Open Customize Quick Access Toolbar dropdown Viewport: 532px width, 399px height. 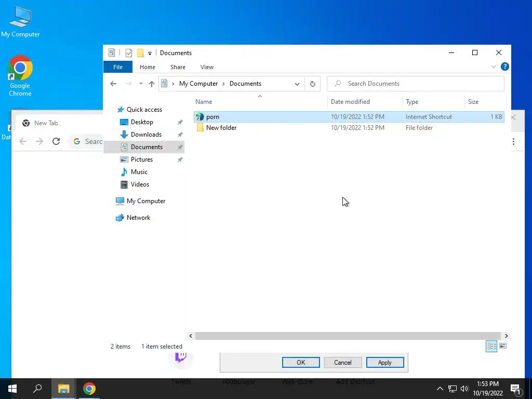pos(150,54)
